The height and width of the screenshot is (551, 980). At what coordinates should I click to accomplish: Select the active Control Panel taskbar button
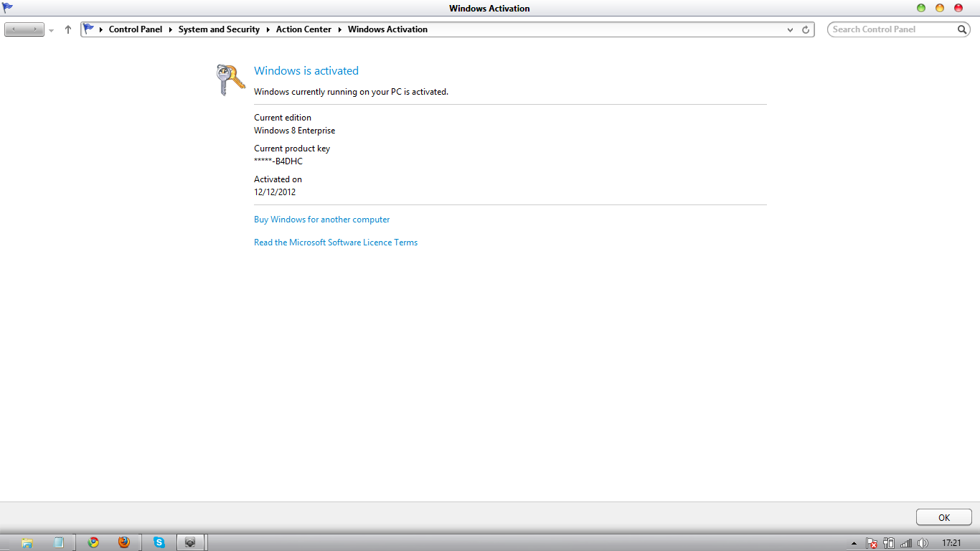(191, 542)
